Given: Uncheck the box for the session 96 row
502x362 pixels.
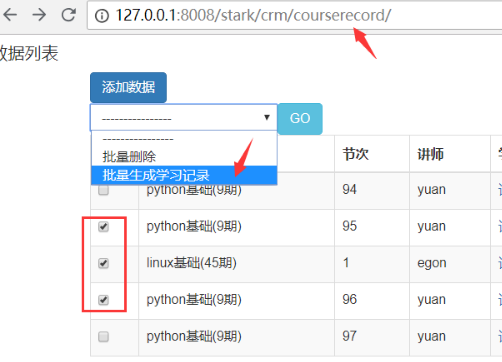Looking at the screenshot, I should (103, 300).
